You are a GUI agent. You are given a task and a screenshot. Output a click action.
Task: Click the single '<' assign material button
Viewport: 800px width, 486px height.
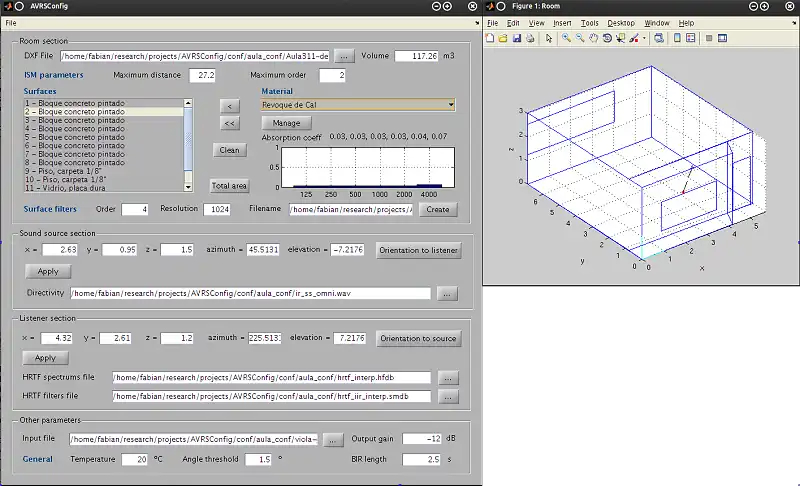[x=230, y=106]
